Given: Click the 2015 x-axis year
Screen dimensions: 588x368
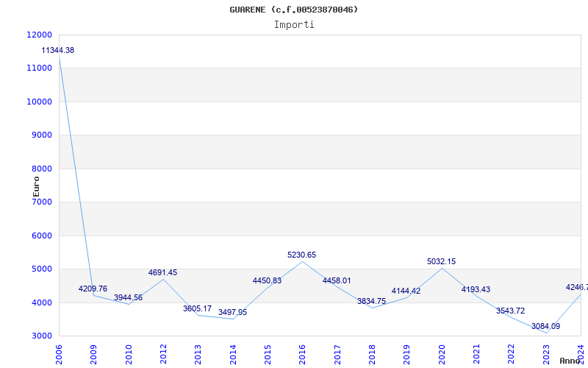Looking at the screenshot, I should tap(268, 355).
